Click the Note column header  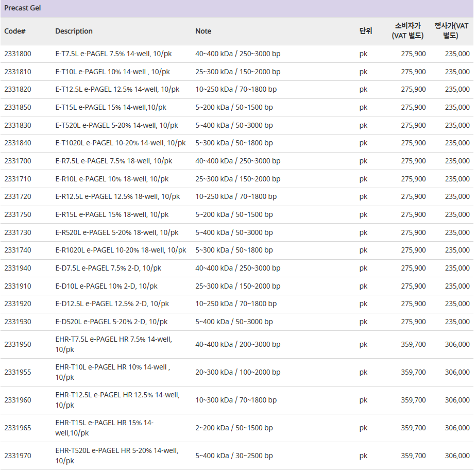203,31
